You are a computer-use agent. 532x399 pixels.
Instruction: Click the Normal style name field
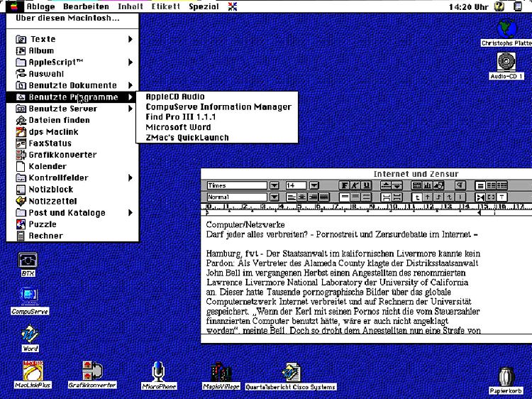click(x=237, y=197)
